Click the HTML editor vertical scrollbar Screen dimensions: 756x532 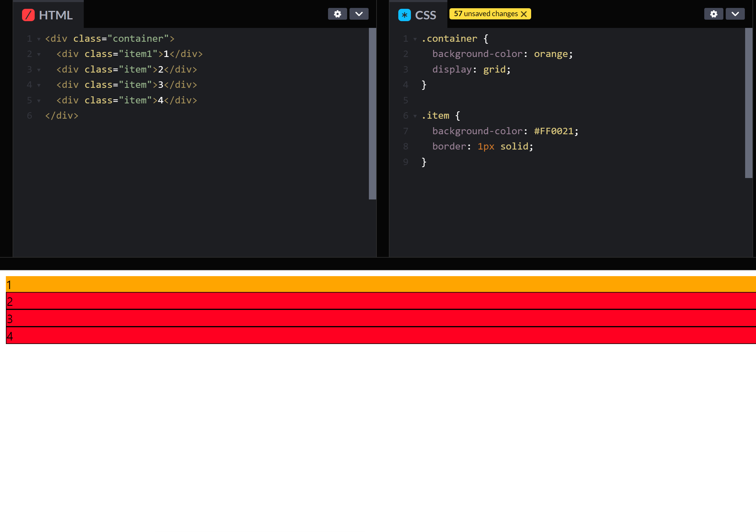click(x=372, y=113)
